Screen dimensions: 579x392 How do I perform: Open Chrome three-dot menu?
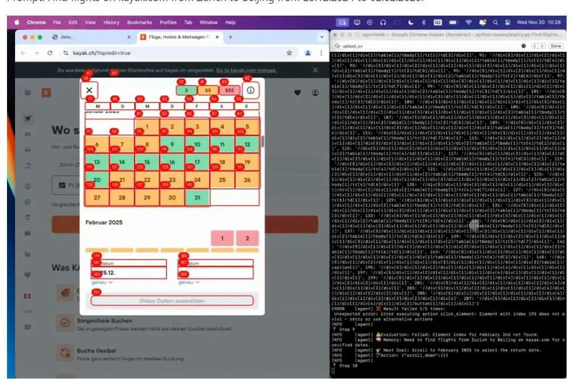(321, 53)
